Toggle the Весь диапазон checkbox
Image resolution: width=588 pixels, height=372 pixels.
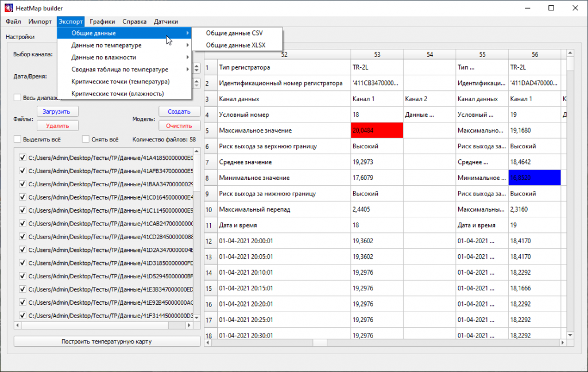point(17,98)
